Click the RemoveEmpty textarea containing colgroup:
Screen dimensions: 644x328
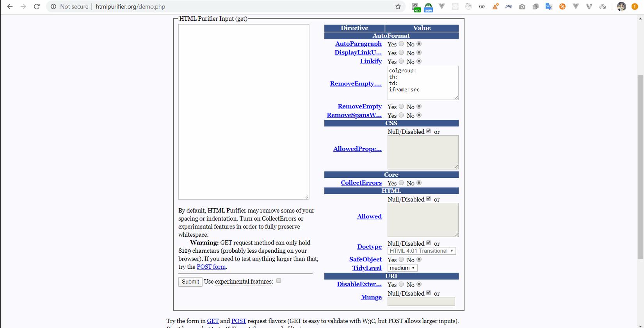click(423, 83)
